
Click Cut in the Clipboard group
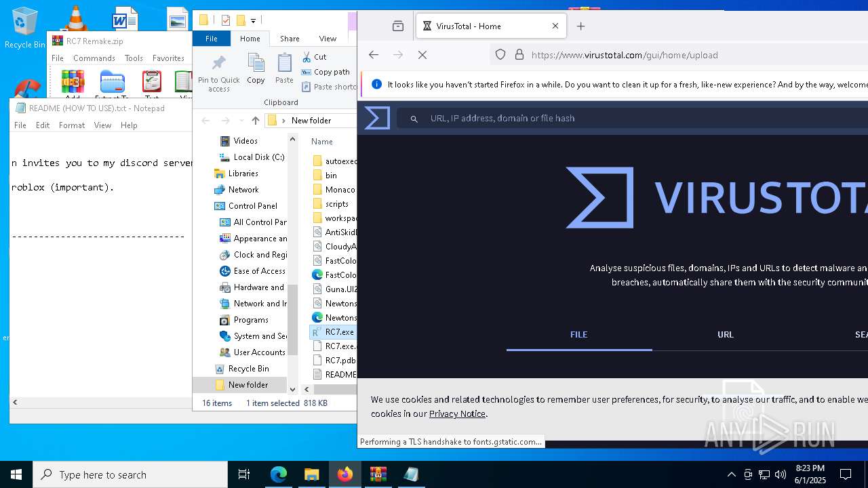tap(314, 57)
